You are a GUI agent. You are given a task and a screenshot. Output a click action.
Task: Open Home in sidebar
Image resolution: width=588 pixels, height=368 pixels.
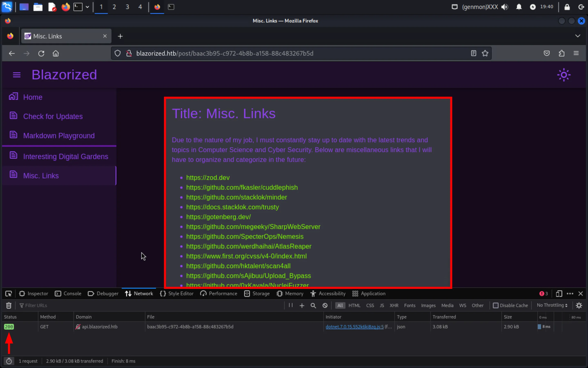[59, 97]
